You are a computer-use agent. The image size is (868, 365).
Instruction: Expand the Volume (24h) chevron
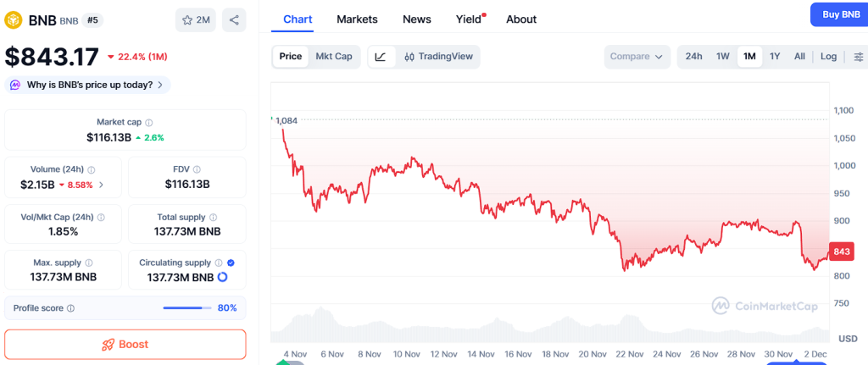[102, 185]
